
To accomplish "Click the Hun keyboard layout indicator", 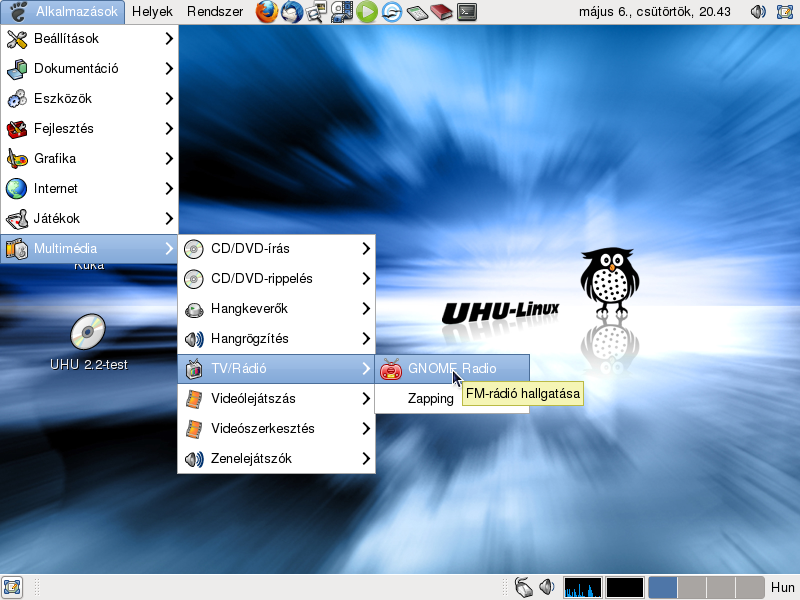I will 782,587.
